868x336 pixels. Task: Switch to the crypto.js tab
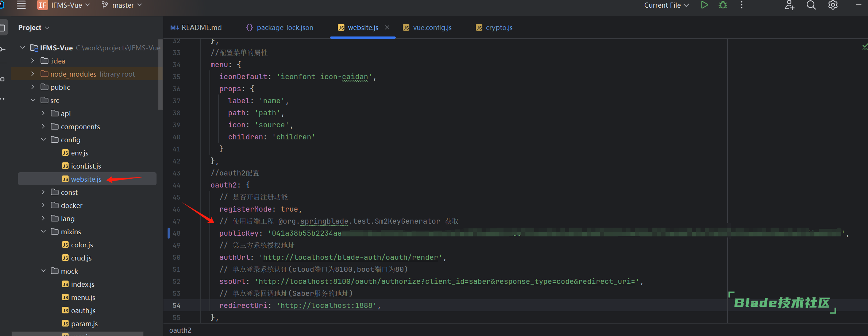(x=494, y=27)
